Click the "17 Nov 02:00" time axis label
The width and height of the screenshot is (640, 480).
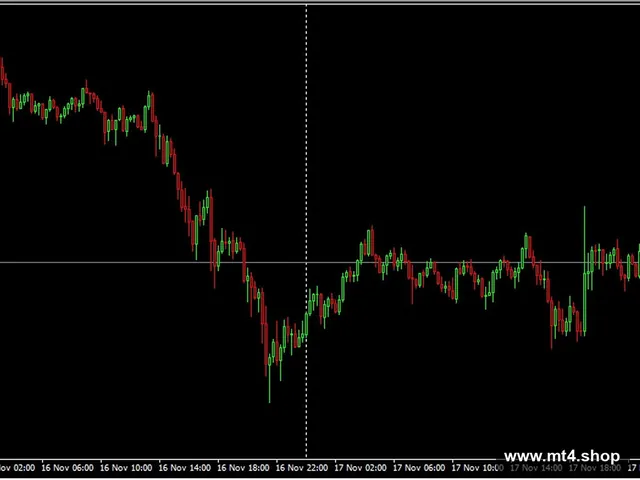tap(360, 468)
